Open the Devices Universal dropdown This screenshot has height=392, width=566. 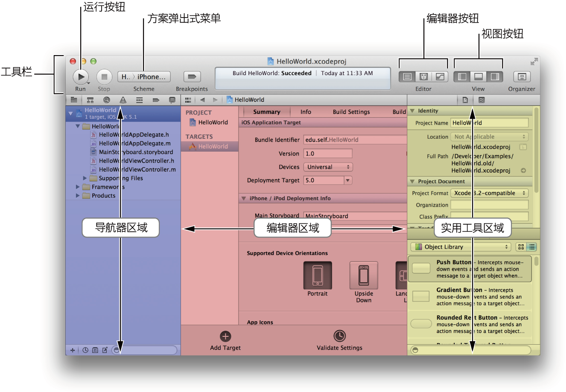pyautogui.click(x=328, y=167)
